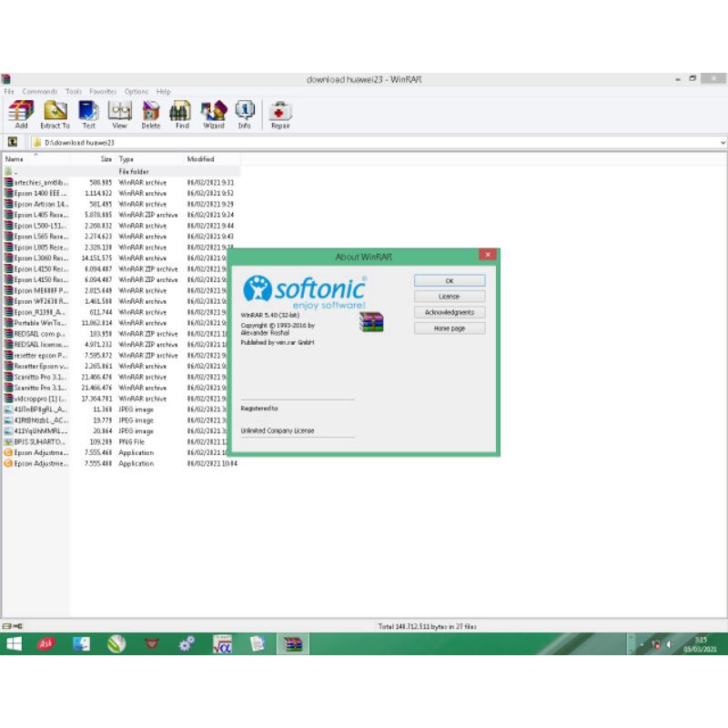Open the square-root alpha math app
The image size is (728, 728).
tap(222, 644)
